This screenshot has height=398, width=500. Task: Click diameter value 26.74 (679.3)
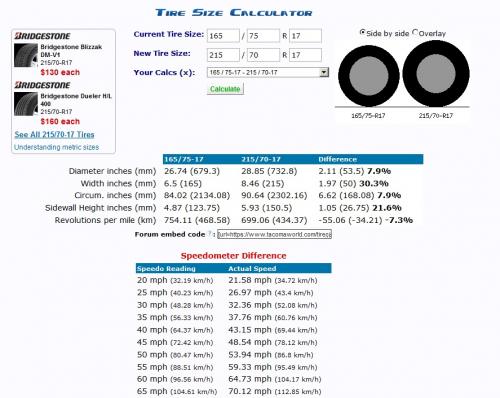click(x=192, y=171)
